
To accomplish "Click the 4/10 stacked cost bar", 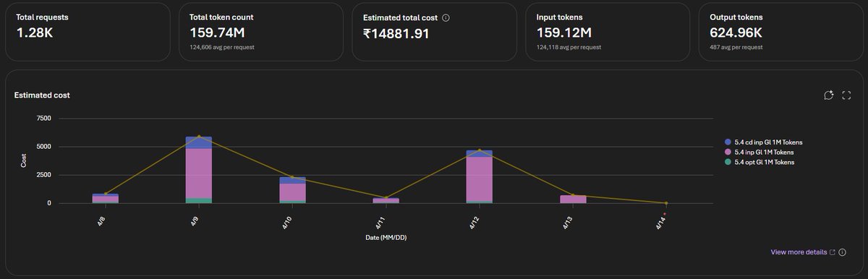I will point(292,190).
